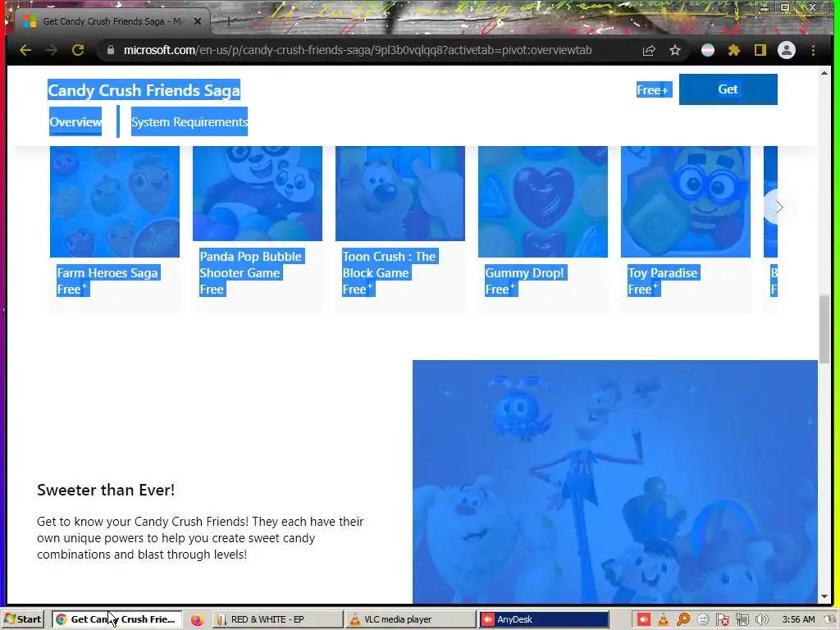Open a new tab with the plus button
The width and height of the screenshot is (840, 630).
(229, 21)
